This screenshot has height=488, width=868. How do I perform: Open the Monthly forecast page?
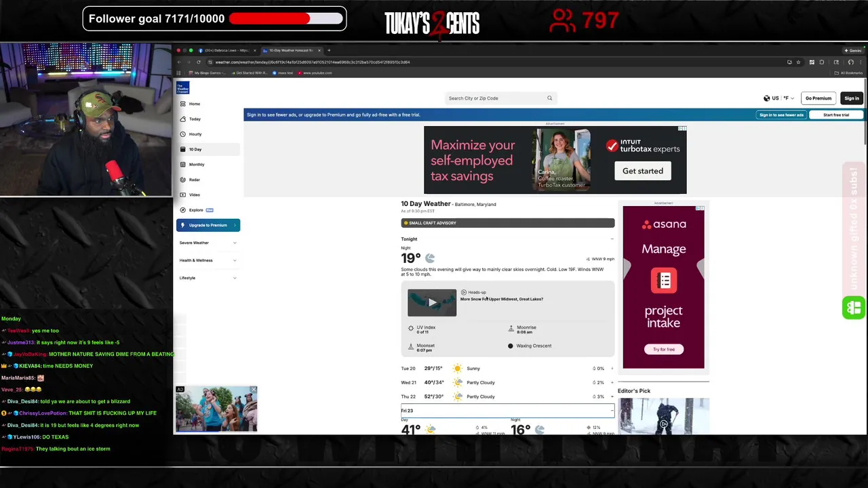pos(208,164)
